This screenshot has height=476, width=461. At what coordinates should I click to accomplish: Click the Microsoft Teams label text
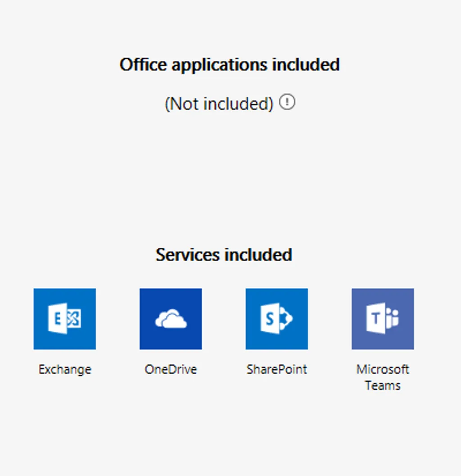pyautogui.click(x=383, y=377)
